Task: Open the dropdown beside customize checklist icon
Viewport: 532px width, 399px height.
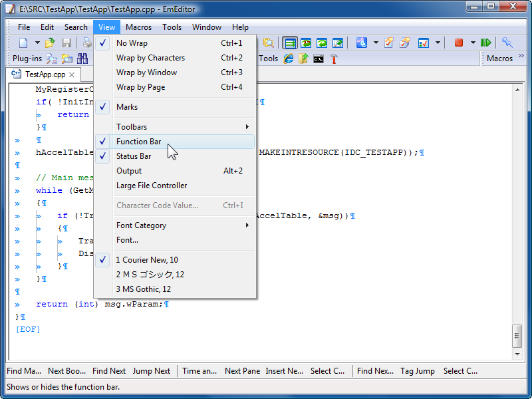Action: [438, 43]
